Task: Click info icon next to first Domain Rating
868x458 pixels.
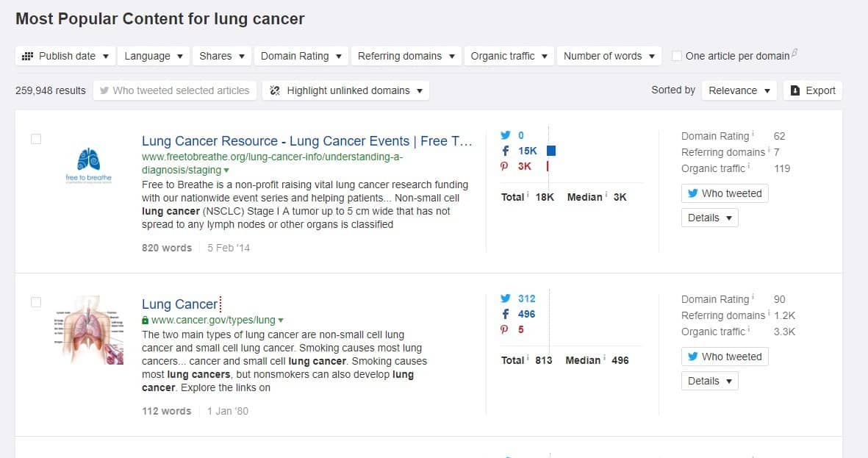Action: pos(753,135)
